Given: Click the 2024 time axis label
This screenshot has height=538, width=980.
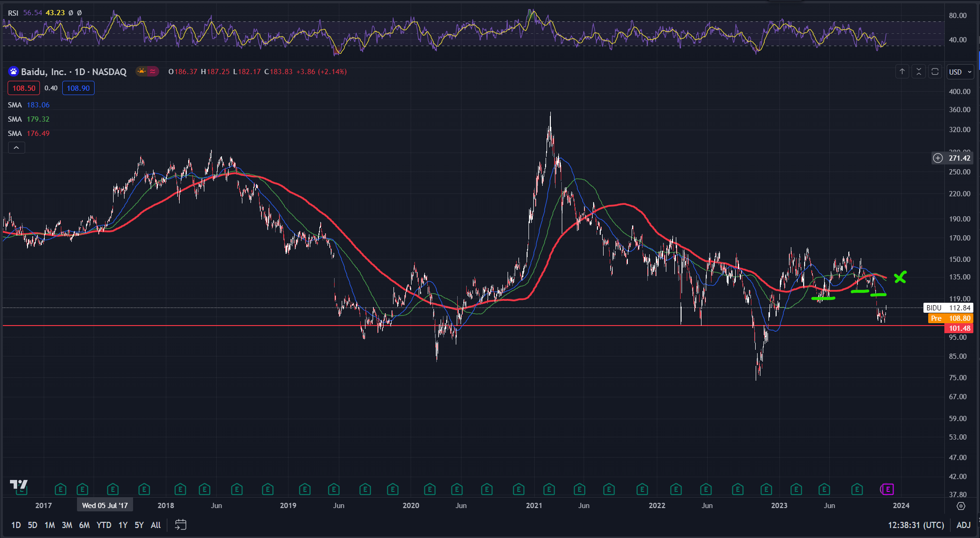Looking at the screenshot, I should point(902,506).
